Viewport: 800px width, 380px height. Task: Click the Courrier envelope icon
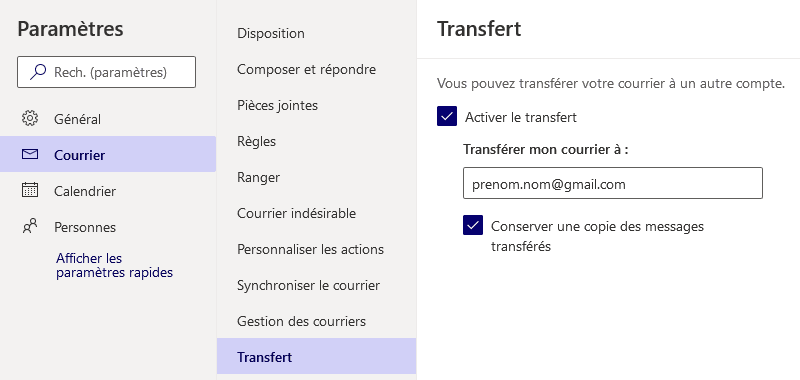[30, 154]
